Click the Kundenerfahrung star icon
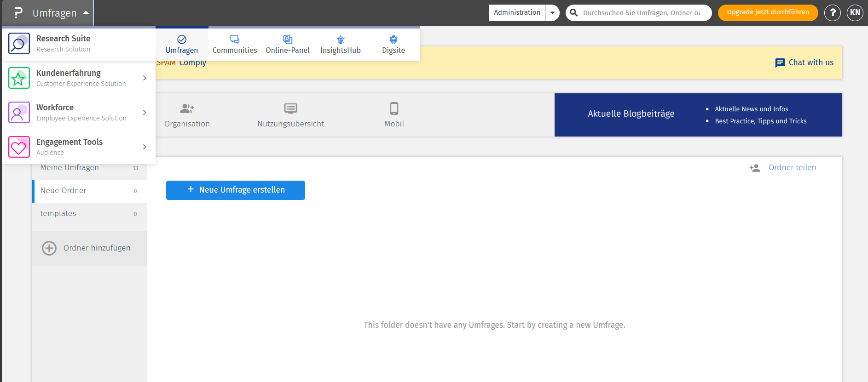 [19, 78]
